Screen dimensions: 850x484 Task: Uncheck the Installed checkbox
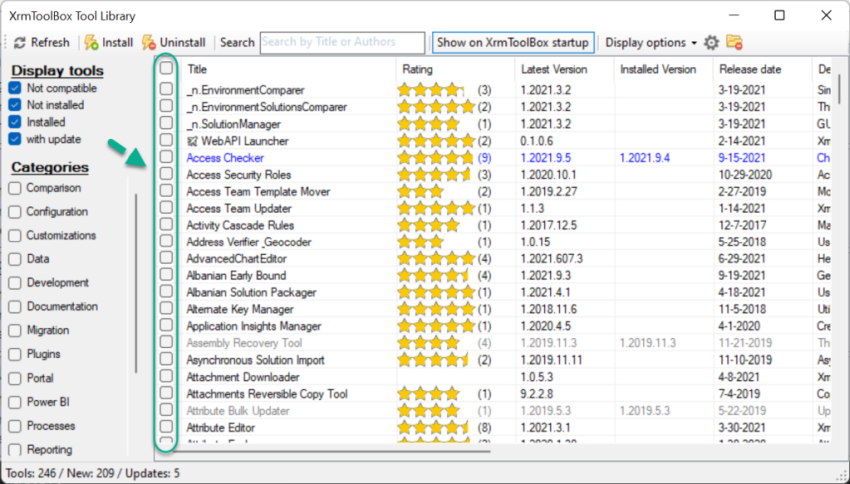click(15, 122)
